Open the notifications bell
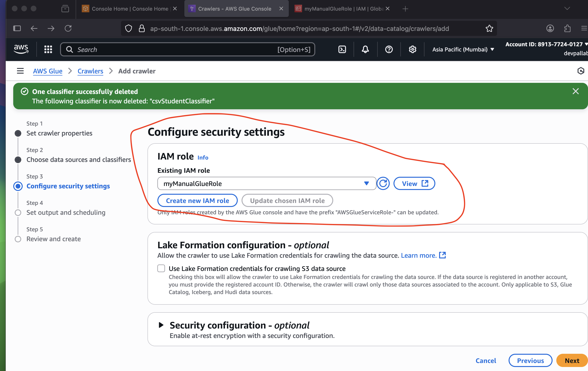The width and height of the screenshot is (588, 371). 365,50
